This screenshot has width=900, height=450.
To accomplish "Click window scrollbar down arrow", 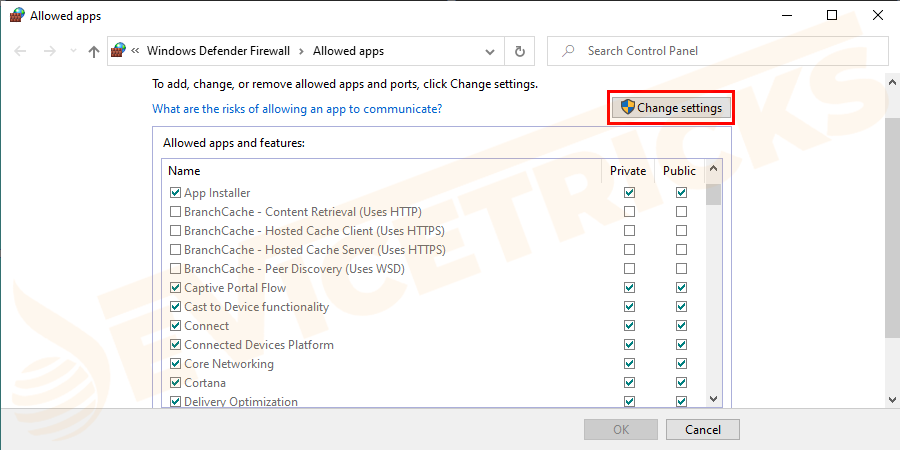I will [x=893, y=399].
